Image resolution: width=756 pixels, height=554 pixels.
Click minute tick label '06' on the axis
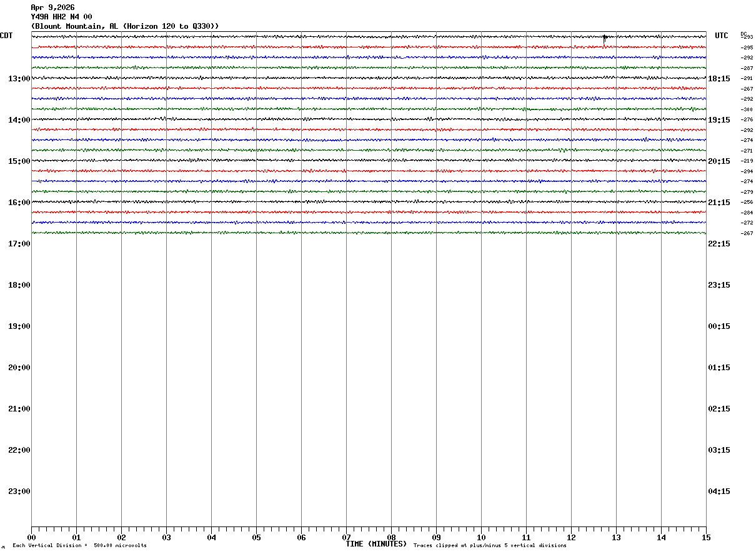[x=301, y=538]
